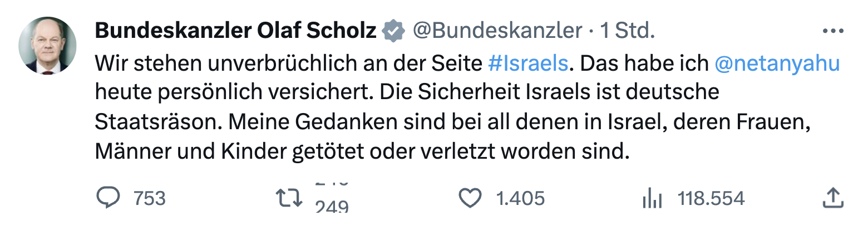868x225 pixels.
Task: Click the @Bundeskanzler handle
Action: pos(497,31)
